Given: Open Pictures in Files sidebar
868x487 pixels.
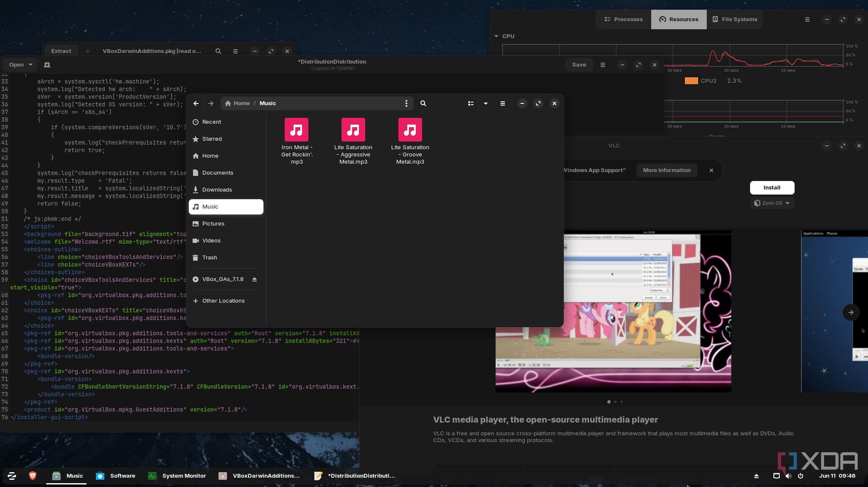Looking at the screenshot, I should pyautogui.click(x=226, y=224).
